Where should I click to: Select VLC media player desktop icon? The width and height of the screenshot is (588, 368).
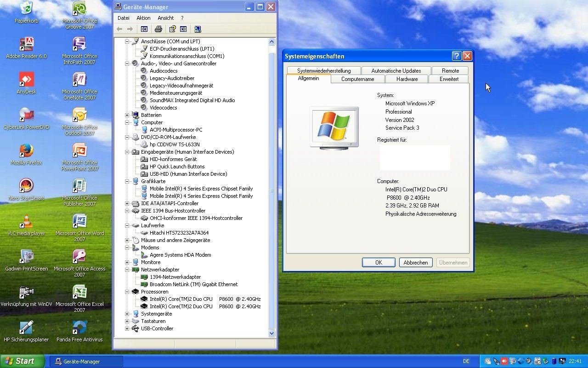coord(26,225)
